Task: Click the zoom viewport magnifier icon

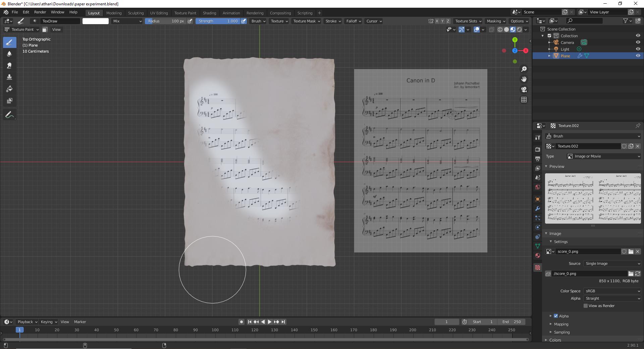Action: pyautogui.click(x=524, y=69)
